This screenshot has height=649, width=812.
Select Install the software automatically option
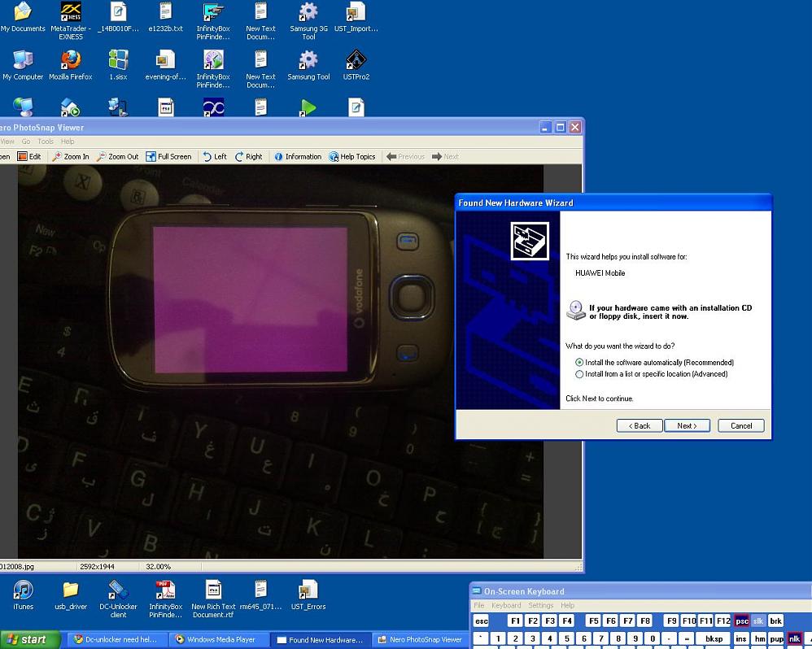pos(579,363)
